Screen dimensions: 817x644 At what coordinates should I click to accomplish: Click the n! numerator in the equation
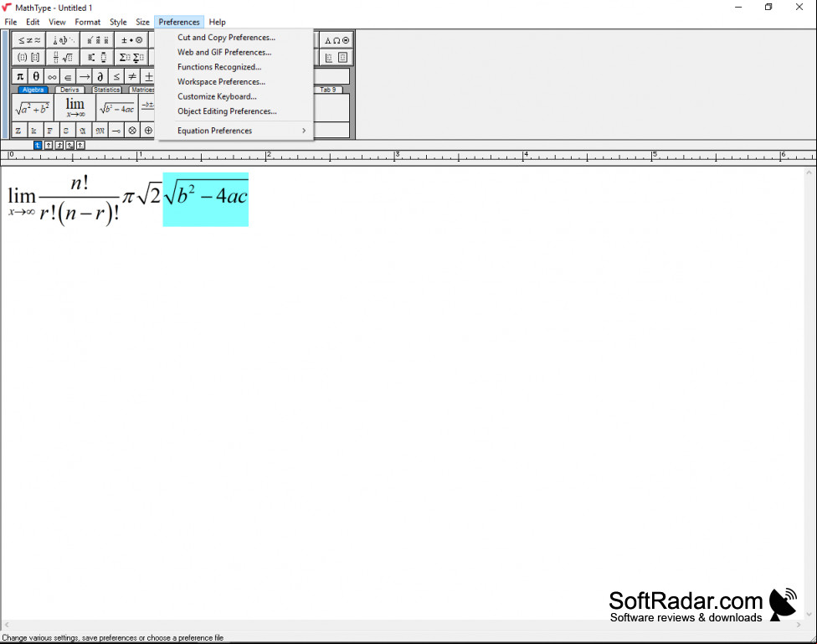click(x=80, y=183)
